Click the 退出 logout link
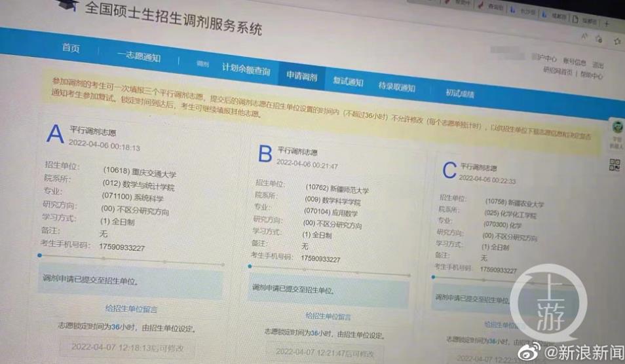This screenshot has width=625, height=364. [597, 65]
